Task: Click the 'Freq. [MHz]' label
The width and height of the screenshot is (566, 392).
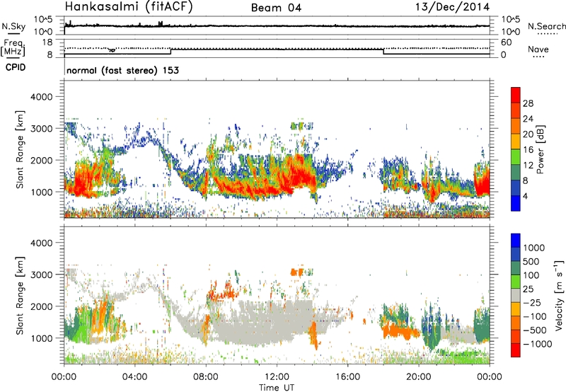Action: 13,47
